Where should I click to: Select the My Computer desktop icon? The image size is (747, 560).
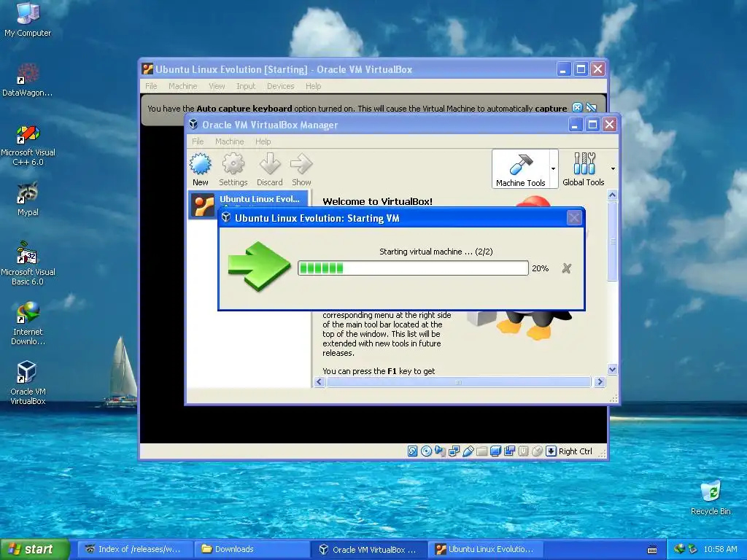click(28, 20)
